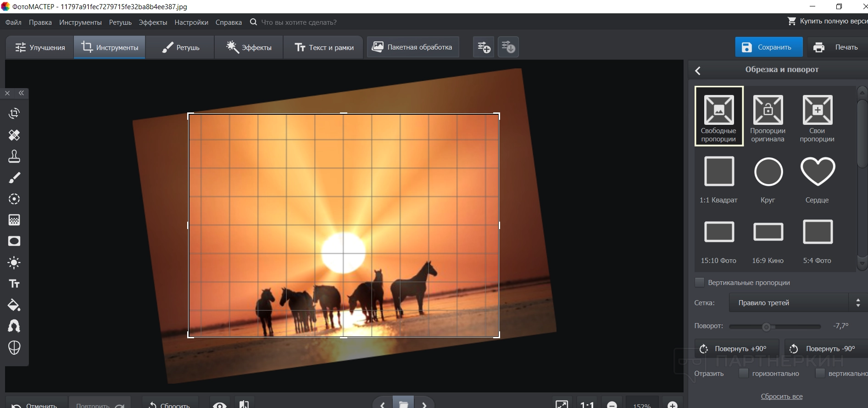Click the Поворот rotation slider handle
This screenshot has height=408, width=868.
pyautogui.click(x=766, y=327)
